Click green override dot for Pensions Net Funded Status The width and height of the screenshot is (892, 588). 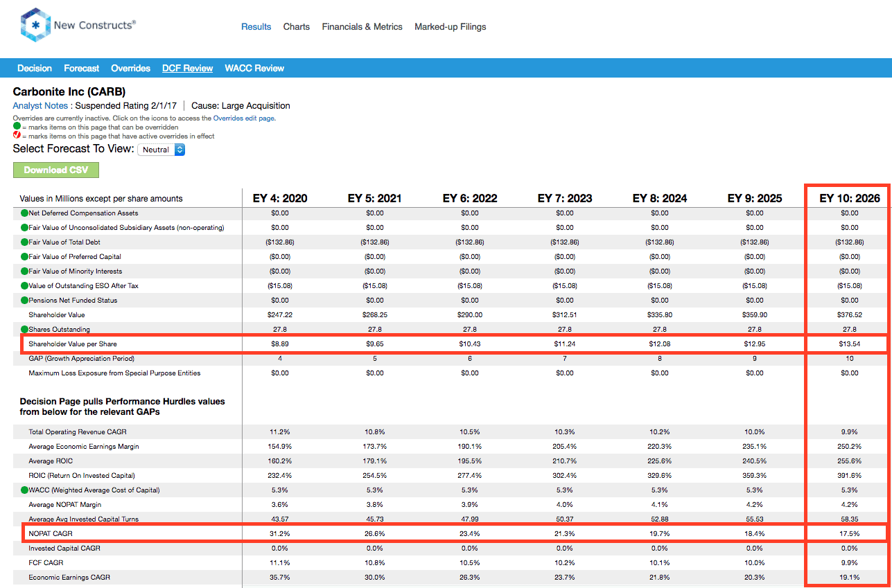24,301
